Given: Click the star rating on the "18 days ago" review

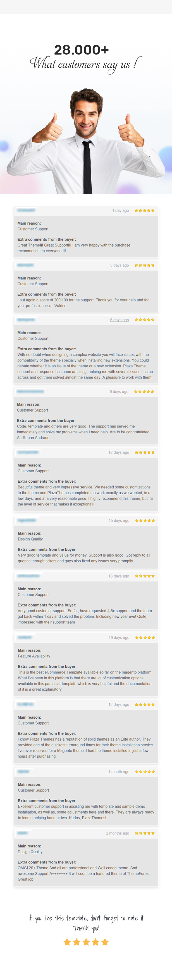Looking at the screenshot, I should pyautogui.click(x=145, y=576).
